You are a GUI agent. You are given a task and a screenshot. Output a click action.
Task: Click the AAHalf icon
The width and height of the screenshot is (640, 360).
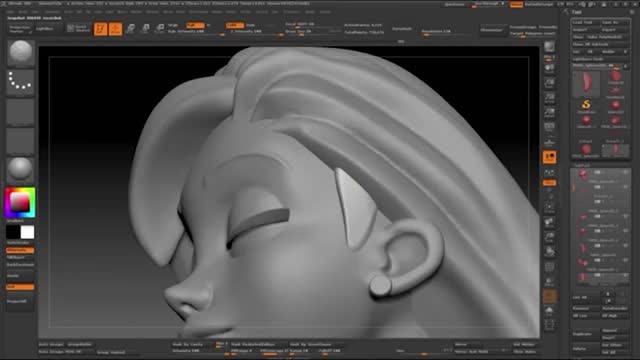pos(549,113)
